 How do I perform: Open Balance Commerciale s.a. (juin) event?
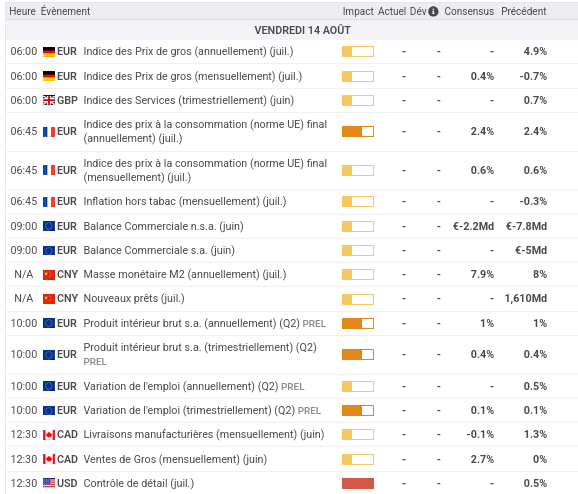click(x=159, y=250)
